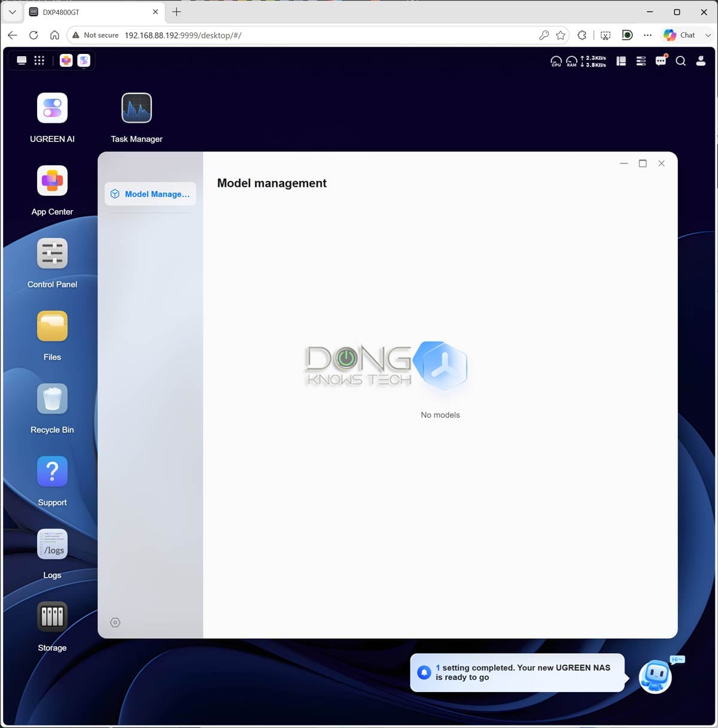Open the Logs desktop app
This screenshot has width=718, height=728.
(52, 544)
